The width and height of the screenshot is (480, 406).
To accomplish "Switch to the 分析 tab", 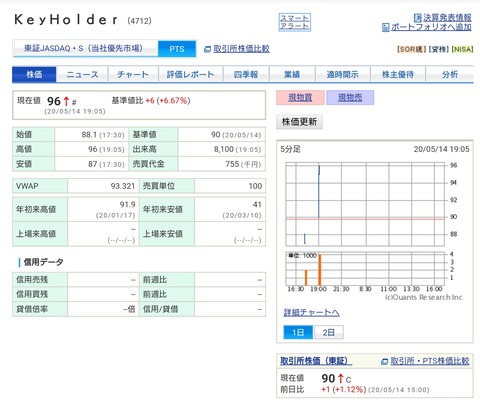I will click(x=450, y=74).
